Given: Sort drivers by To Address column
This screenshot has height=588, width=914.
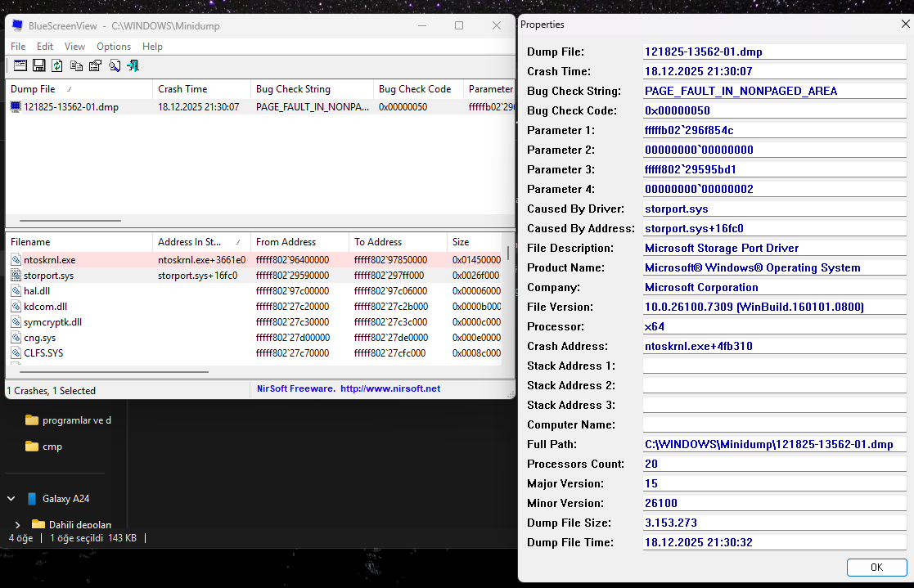Looking at the screenshot, I should [398, 242].
